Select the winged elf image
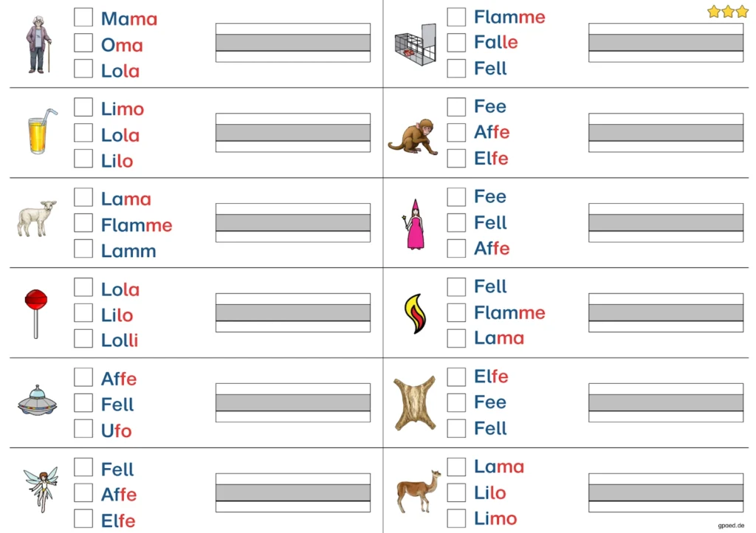 tap(41, 489)
